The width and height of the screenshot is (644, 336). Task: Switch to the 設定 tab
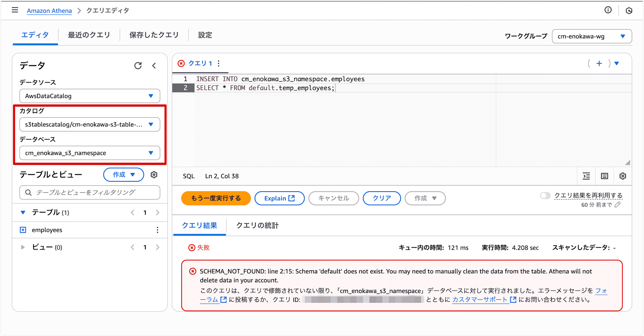[x=205, y=35]
